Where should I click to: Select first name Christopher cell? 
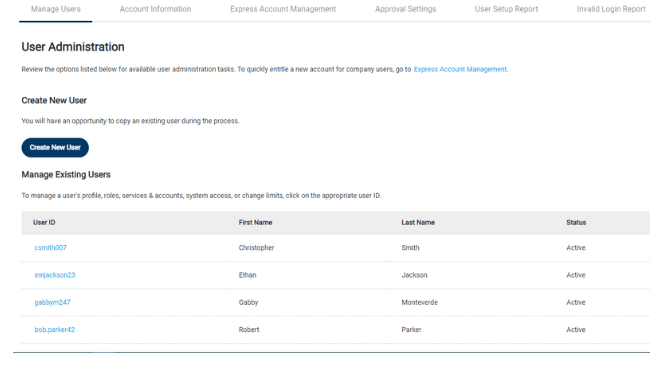(x=256, y=248)
